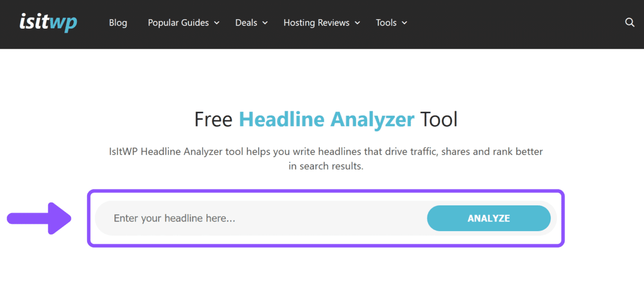The height and width of the screenshot is (291, 644).
Task: Select the magnifying glass to search the site
Action: point(629,22)
